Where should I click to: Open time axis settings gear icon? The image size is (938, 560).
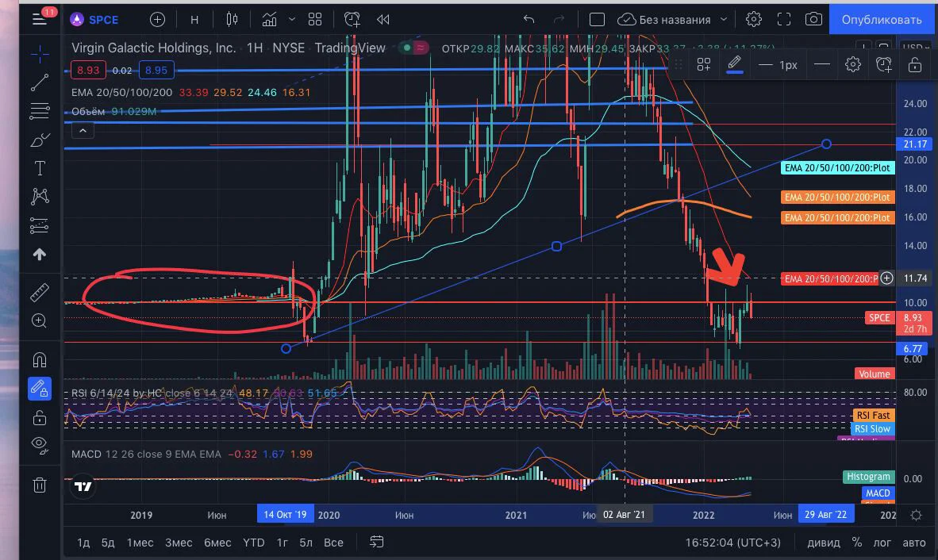point(916,515)
